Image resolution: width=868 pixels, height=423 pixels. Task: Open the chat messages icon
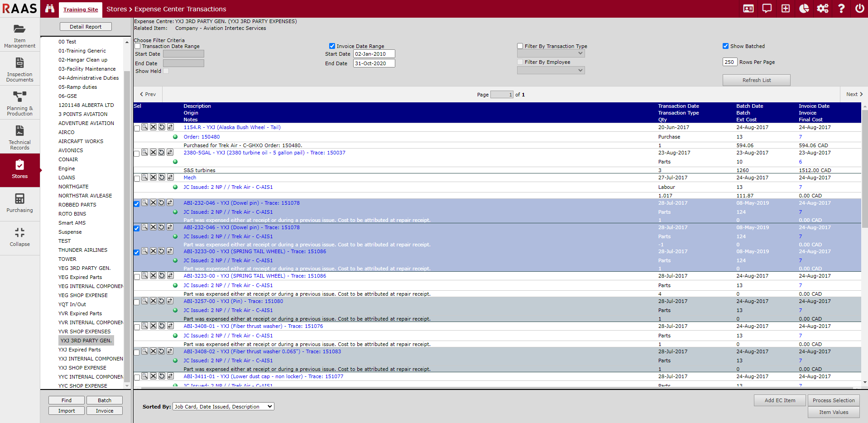pyautogui.click(x=767, y=9)
